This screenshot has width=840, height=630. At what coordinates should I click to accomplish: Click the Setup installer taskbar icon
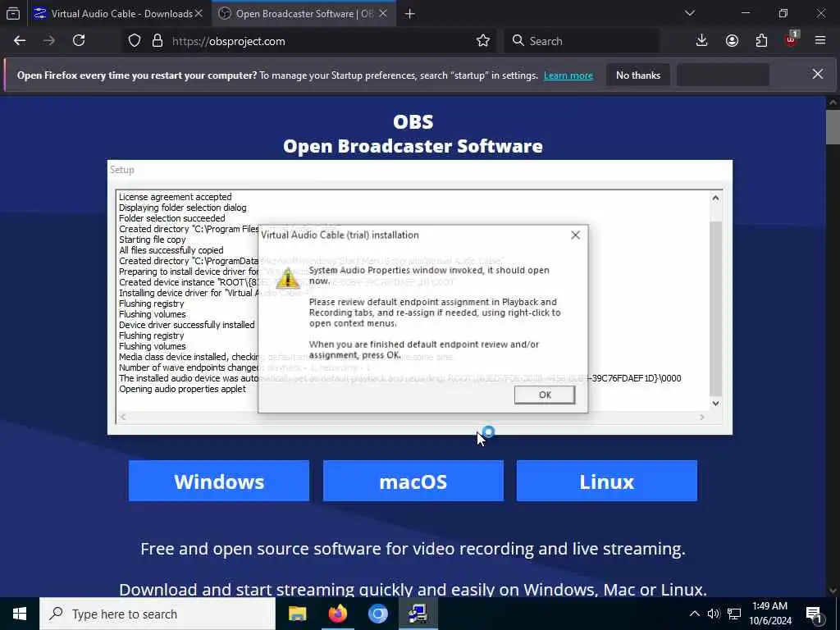[x=418, y=614]
